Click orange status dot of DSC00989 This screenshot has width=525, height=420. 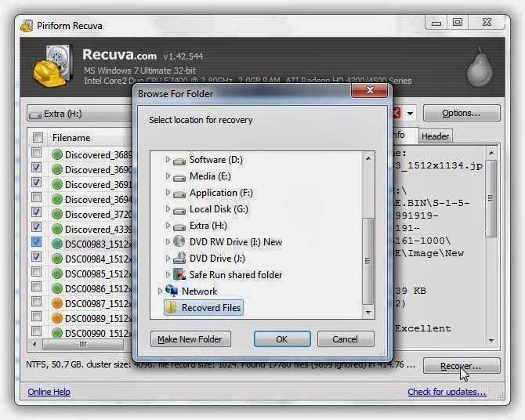tap(57, 318)
